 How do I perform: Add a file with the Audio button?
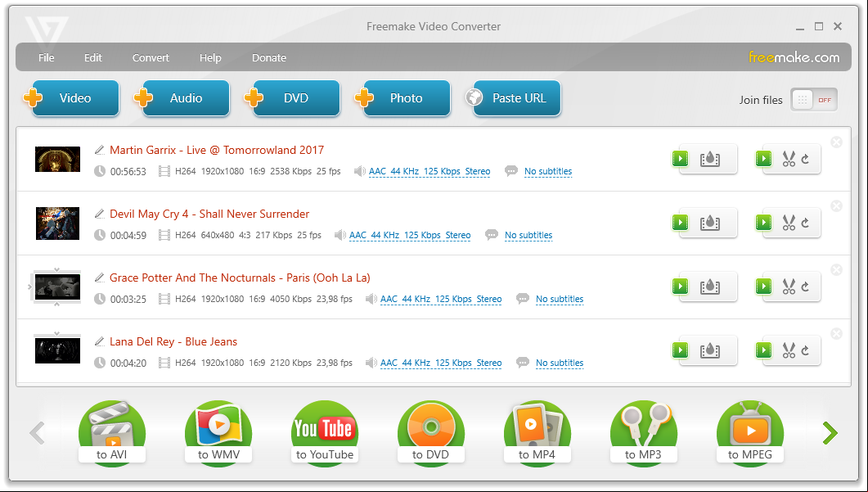click(x=182, y=98)
